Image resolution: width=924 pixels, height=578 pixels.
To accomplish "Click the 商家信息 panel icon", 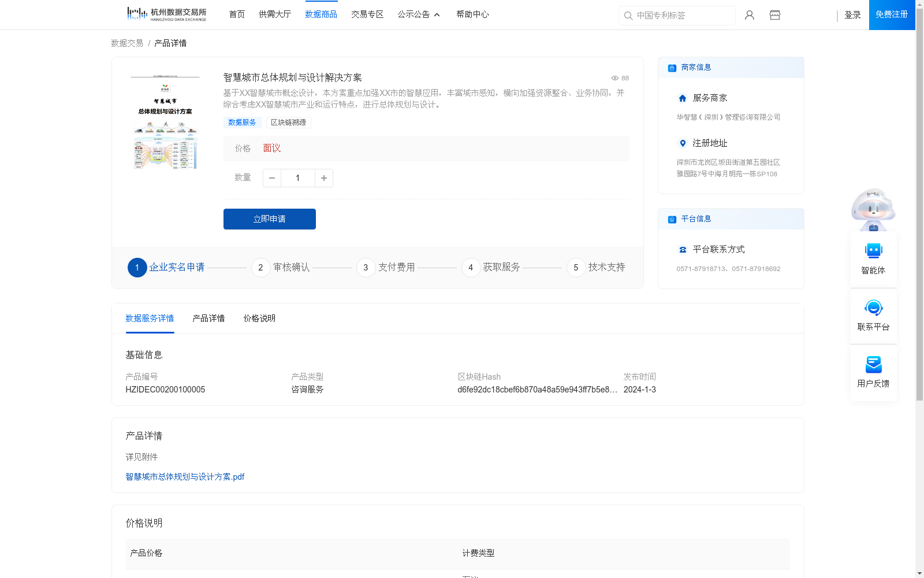I will (672, 68).
